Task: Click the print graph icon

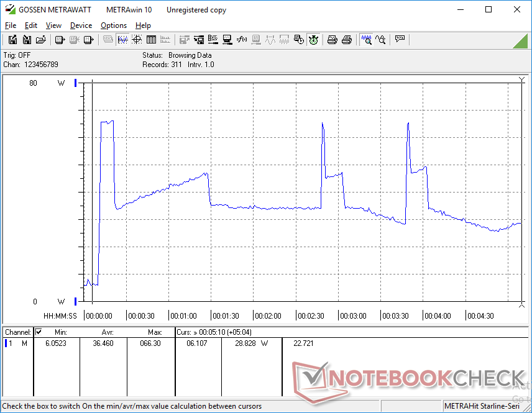Action: (x=332, y=40)
